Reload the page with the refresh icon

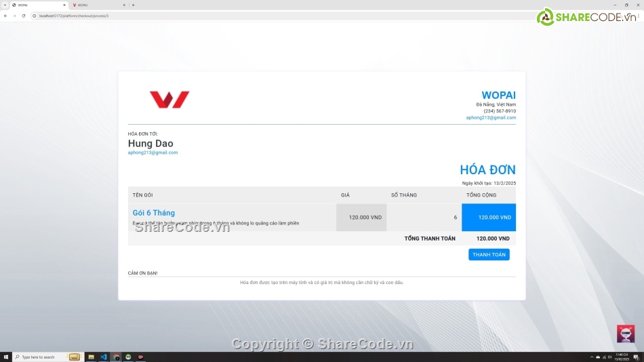24,16
